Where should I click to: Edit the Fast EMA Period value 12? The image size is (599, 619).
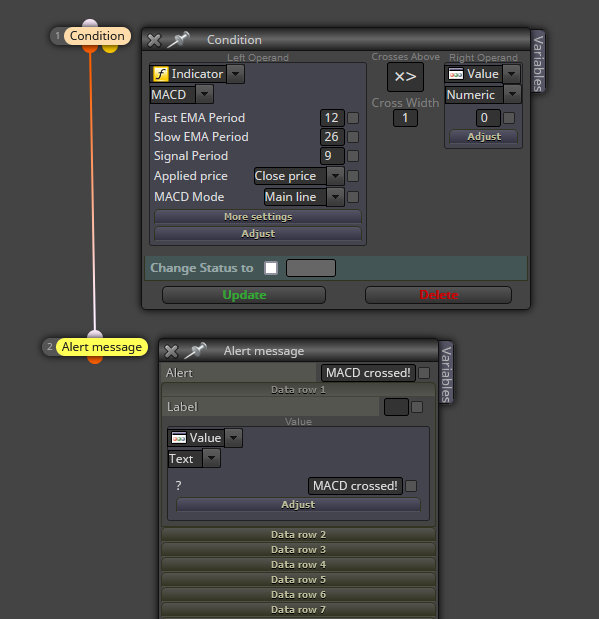coord(332,118)
